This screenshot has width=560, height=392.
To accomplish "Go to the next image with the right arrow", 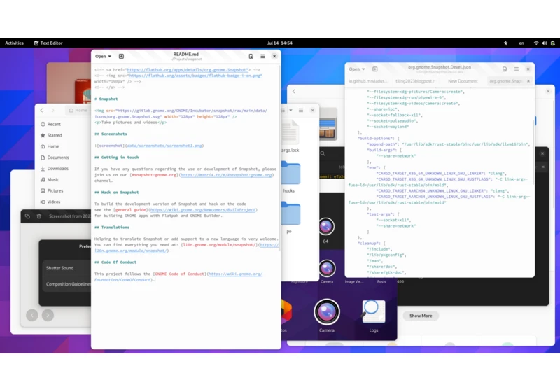I will click(x=48, y=315).
